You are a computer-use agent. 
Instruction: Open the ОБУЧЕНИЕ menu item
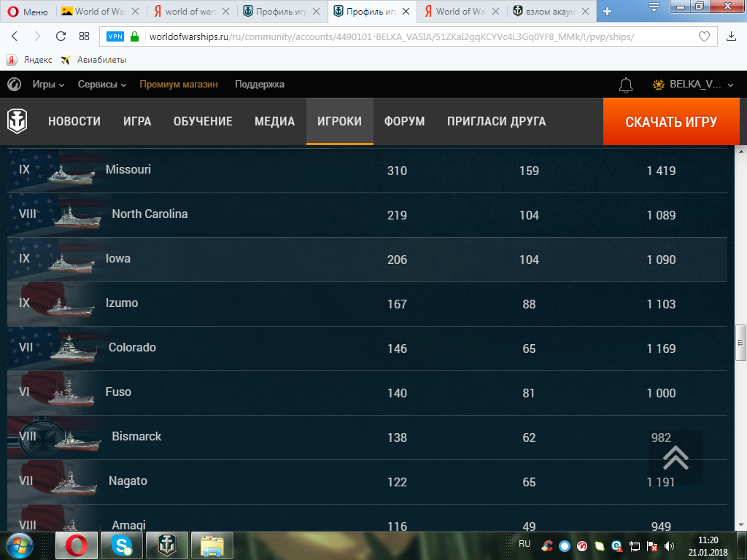click(x=203, y=122)
